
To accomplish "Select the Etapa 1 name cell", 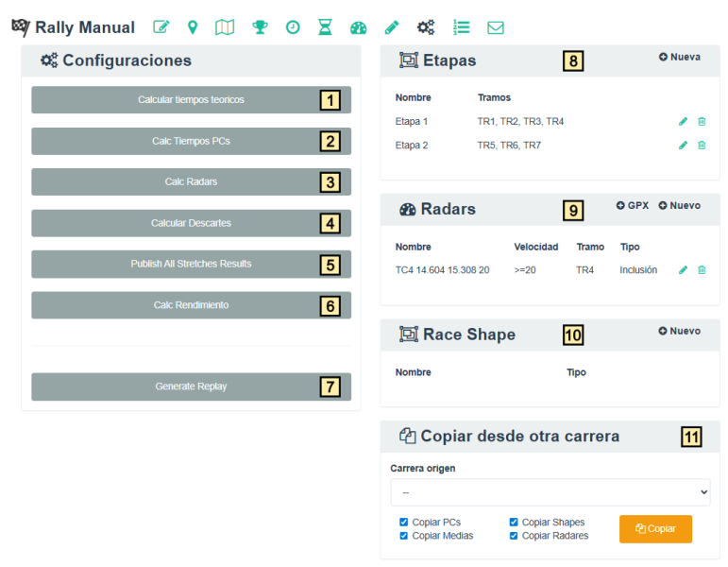I will [412, 121].
